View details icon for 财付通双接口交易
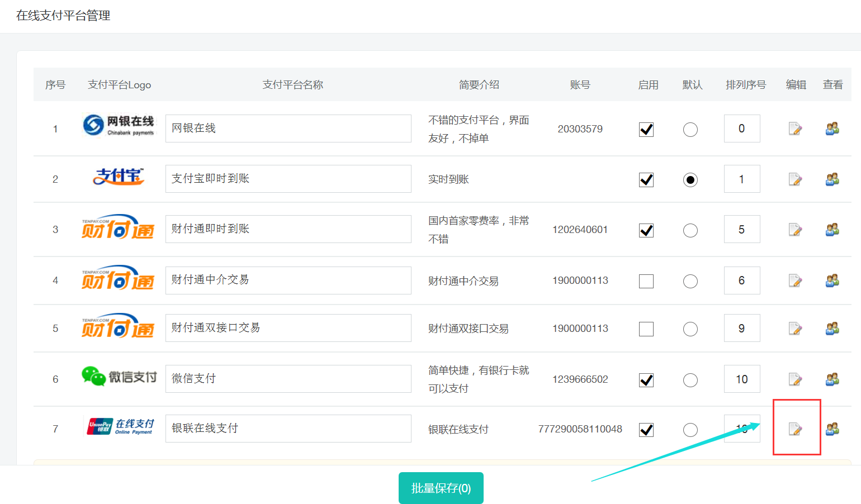The image size is (861, 504). (832, 329)
